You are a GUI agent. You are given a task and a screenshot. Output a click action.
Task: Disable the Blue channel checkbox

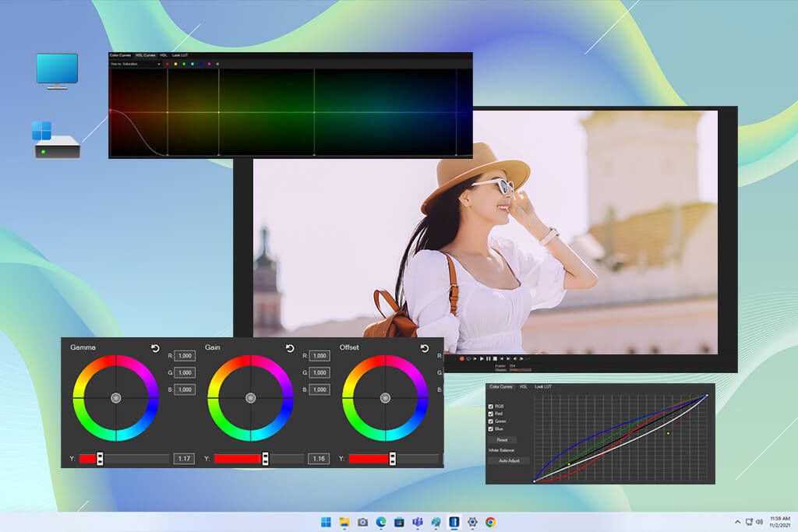click(490, 428)
